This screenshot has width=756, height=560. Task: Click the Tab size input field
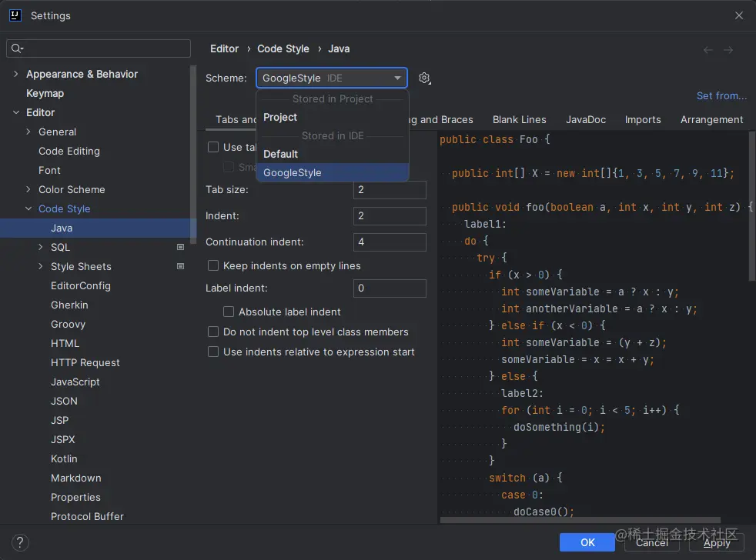[x=390, y=190]
